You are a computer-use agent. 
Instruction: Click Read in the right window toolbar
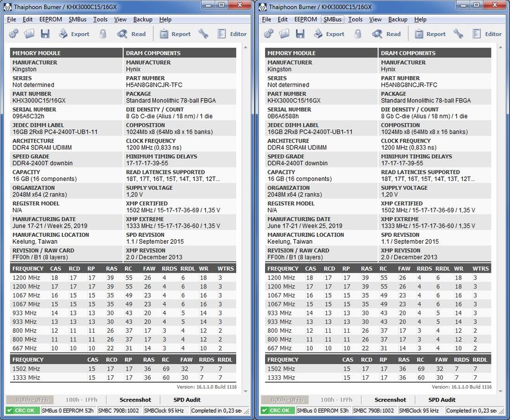(387, 34)
